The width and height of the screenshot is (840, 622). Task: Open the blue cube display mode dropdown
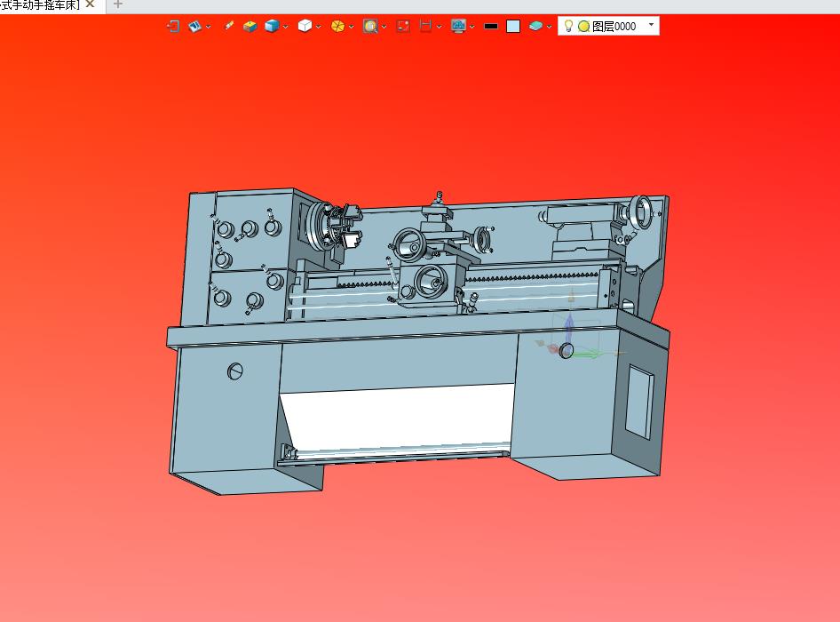coord(286,27)
